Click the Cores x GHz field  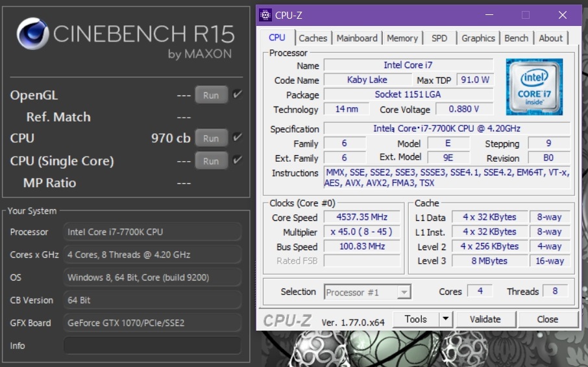coord(153,255)
